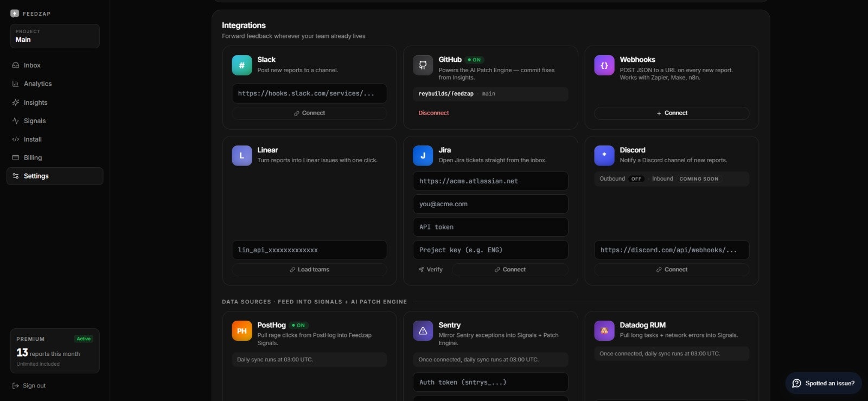The height and width of the screenshot is (401, 868).
Task: Open the Main project selector
Action: 55,36
